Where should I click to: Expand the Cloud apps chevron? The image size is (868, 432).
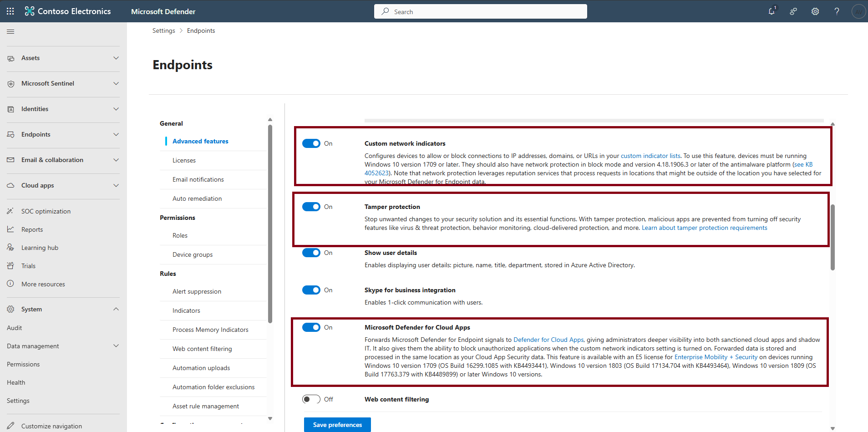(x=116, y=186)
